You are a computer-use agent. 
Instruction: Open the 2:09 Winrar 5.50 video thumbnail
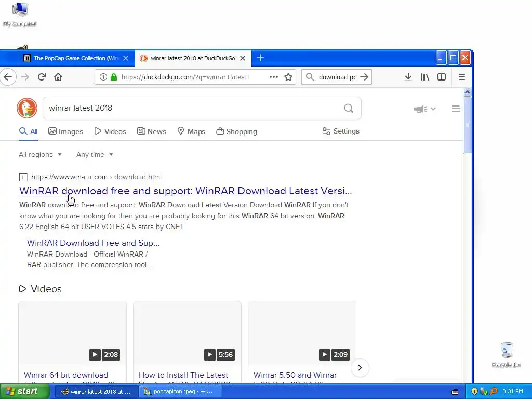[x=302, y=333]
